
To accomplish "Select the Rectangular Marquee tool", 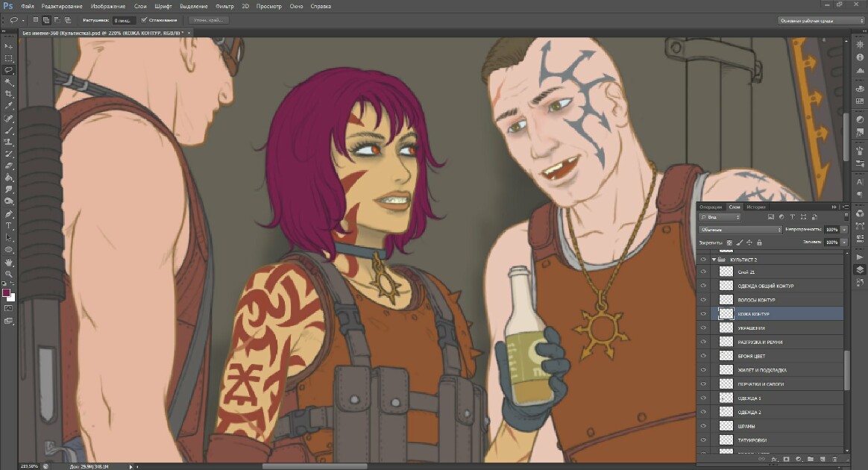I will point(8,58).
